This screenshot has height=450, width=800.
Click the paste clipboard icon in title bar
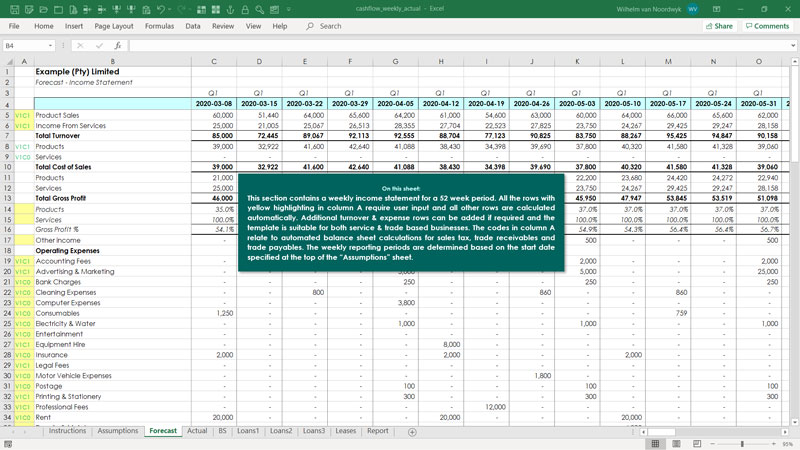146,10
